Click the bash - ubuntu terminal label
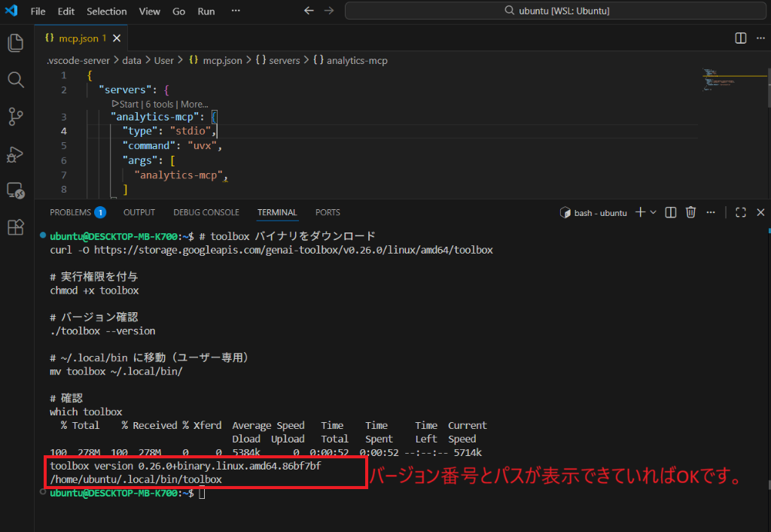 [x=593, y=213]
